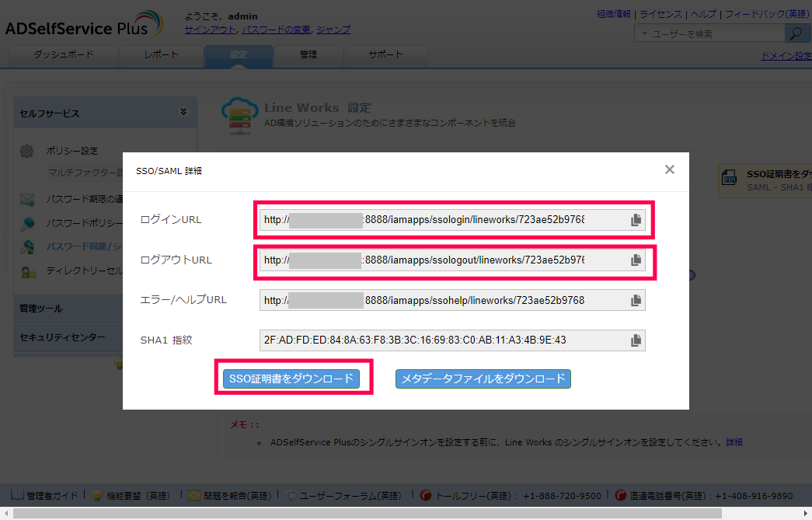Click the directory self-service sidebar icon
The width and height of the screenshot is (812, 520).
tap(28, 271)
